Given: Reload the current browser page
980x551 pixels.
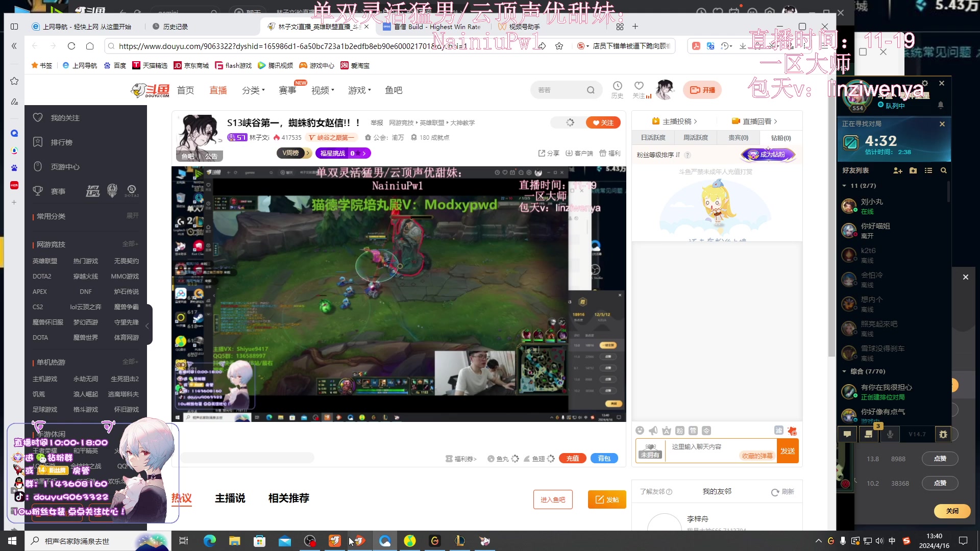Looking at the screenshot, I should coord(71,46).
